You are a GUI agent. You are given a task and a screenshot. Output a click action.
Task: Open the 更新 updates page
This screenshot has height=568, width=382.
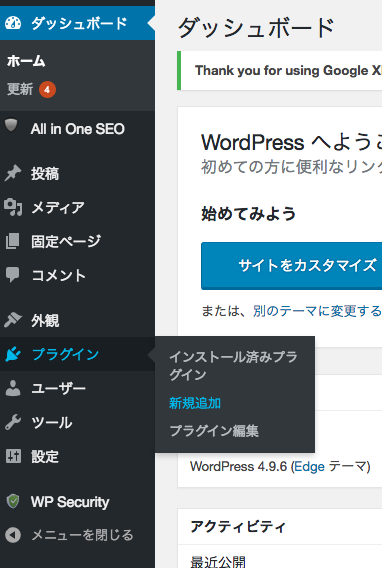pos(20,89)
